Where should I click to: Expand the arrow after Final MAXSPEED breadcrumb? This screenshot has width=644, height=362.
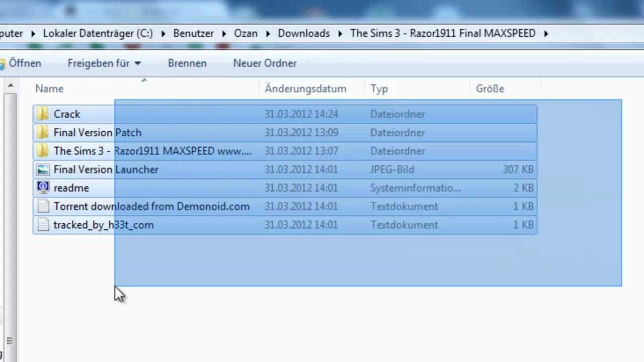pos(546,34)
